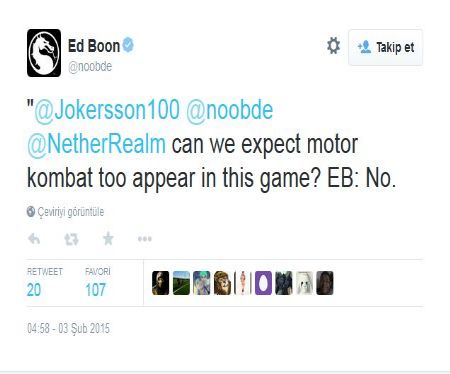View the 20 retweets count
The width and height of the screenshot is (450, 374).
point(34,290)
